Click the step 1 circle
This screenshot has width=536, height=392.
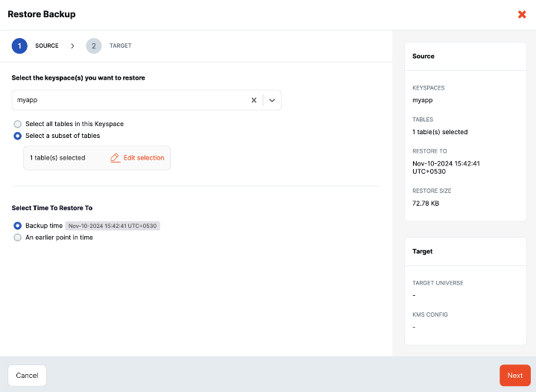(x=19, y=45)
